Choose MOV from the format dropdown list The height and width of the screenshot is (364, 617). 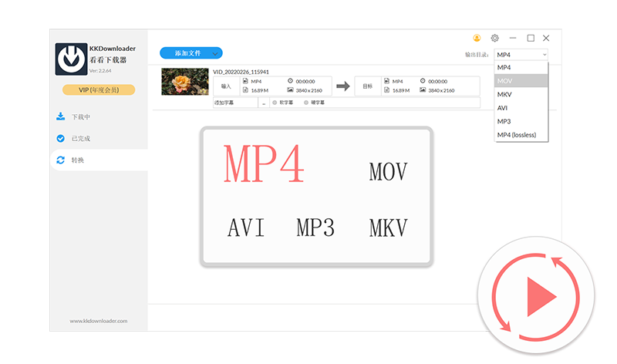521,80
